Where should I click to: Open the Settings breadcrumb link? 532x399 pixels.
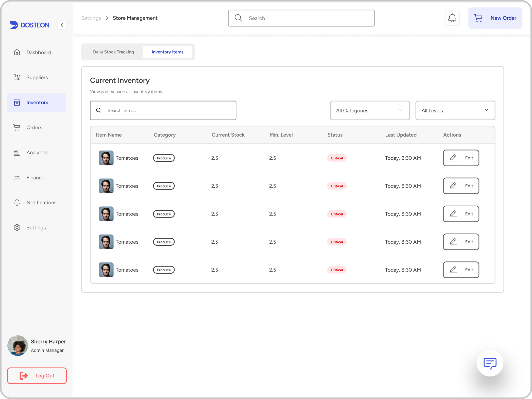coord(91,18)
